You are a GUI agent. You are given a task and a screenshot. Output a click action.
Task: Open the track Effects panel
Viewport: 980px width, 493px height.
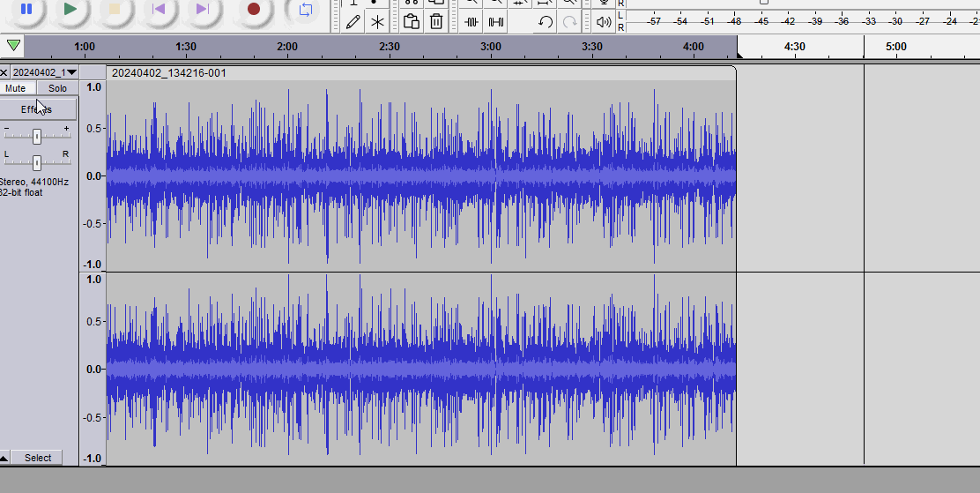(37, 109)
